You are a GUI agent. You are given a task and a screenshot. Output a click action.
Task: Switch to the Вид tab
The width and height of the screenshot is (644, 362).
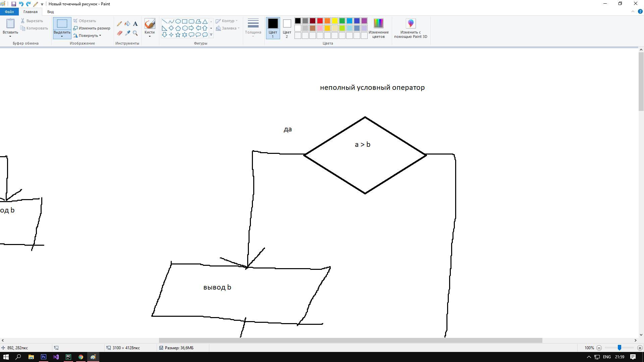point(50,12)
